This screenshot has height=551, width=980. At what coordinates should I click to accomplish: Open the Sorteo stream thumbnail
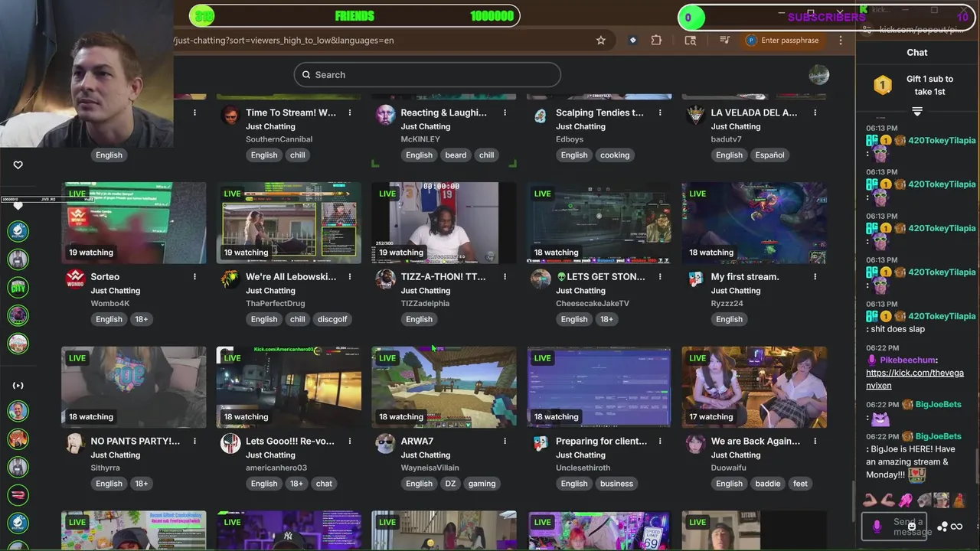click(x=134, y=223)
